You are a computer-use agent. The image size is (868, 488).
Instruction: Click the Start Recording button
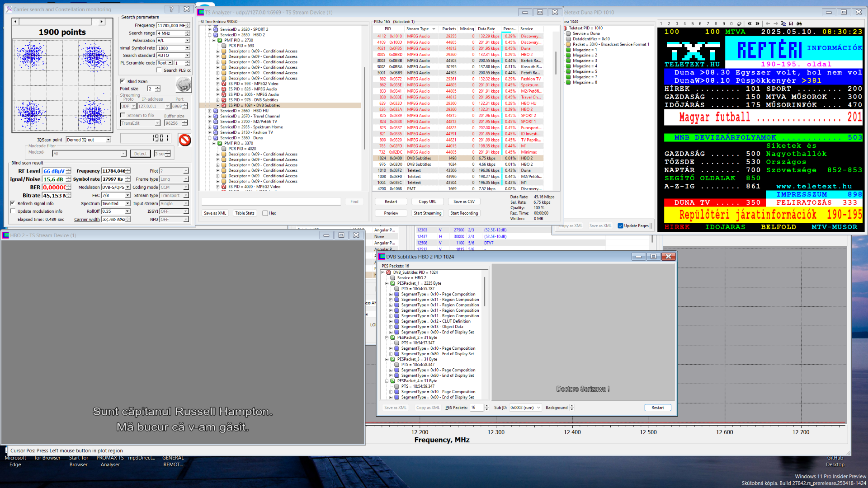464,213
